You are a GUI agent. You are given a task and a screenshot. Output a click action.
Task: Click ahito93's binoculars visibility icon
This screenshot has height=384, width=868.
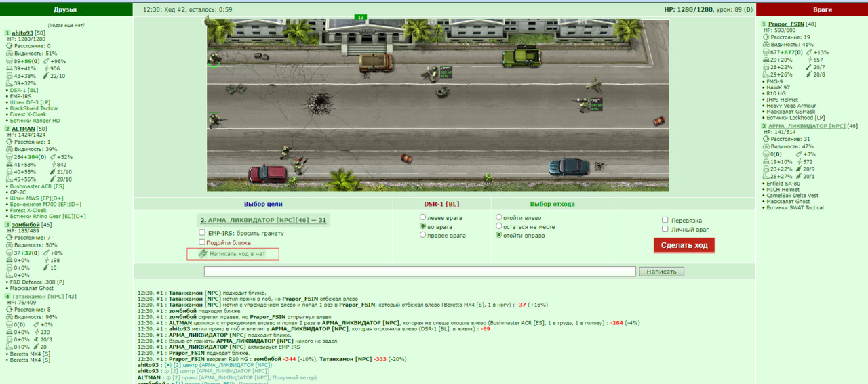tap(9, 54)
